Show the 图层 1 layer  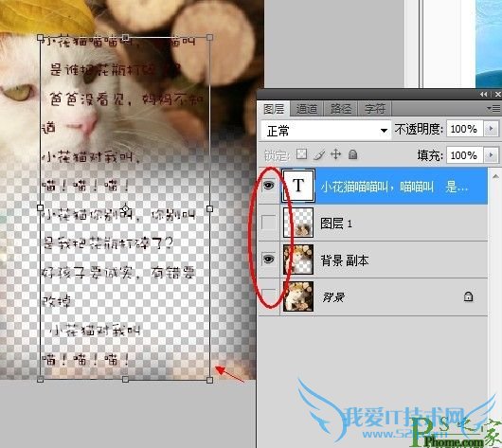269,223
